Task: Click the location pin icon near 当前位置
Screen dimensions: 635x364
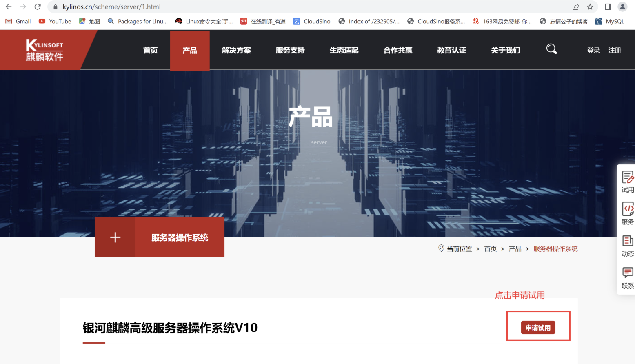Action: (441, 248)
